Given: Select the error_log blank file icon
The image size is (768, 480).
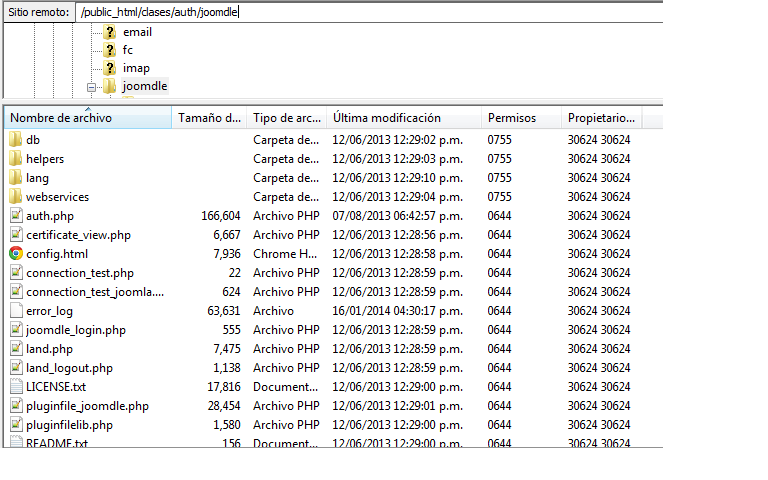Looking at the screenshot, I should pyautogui.click(x=16, y=311).
